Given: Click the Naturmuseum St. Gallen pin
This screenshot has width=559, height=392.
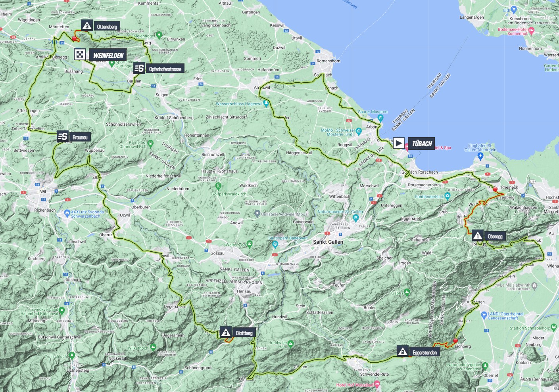Looking at the screenshot, I should [355, 218].
